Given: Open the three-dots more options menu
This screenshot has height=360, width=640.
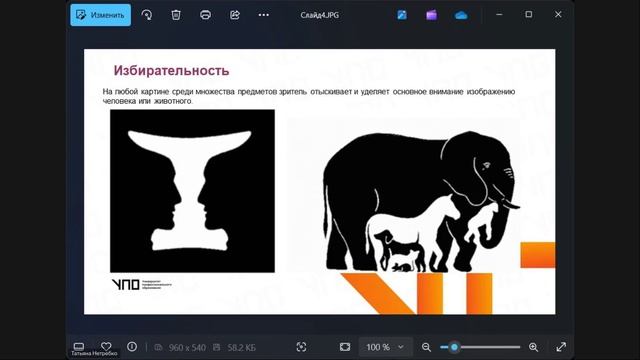Looking at the screenshot, I should coord(264,15).
